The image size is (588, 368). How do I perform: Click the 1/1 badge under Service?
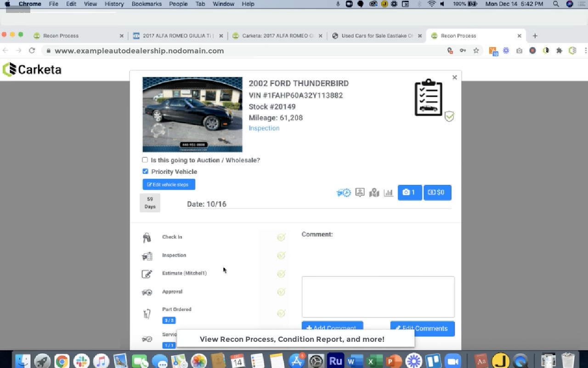coord(169,345)
